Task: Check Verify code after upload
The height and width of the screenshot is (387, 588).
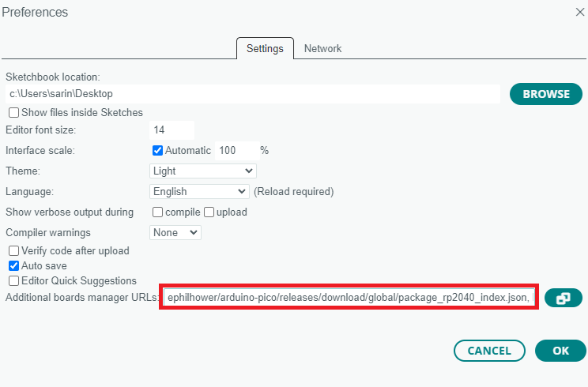Action: click(x=13, y=251)
